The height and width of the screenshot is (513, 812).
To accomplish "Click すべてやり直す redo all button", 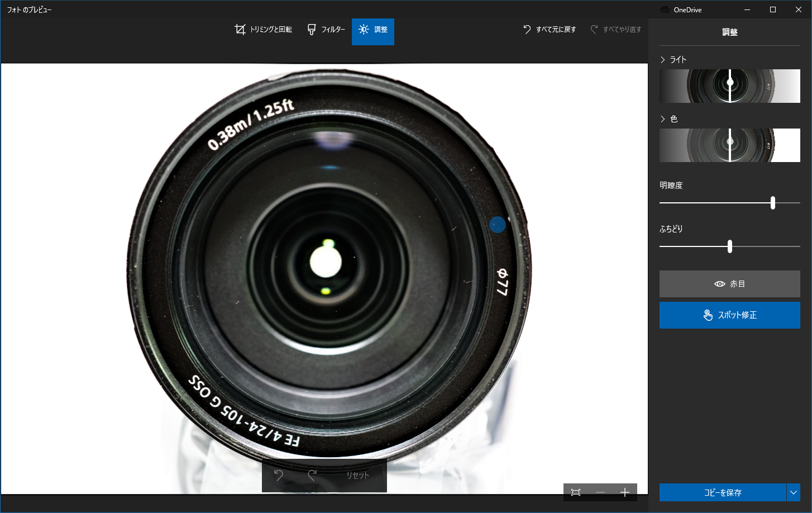I will [x=616, y=30].
